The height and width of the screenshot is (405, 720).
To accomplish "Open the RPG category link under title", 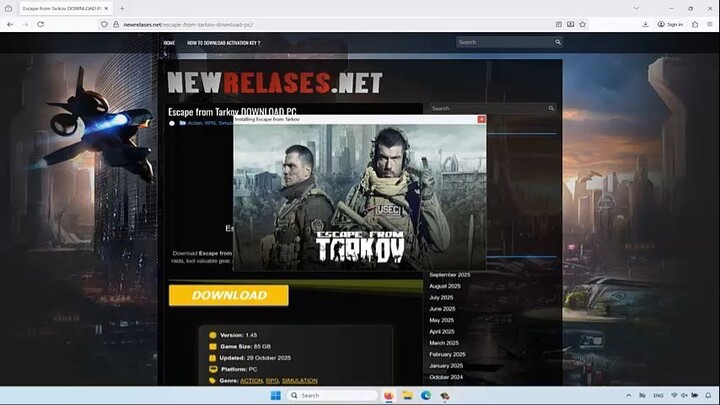I will tap(210, 123).
